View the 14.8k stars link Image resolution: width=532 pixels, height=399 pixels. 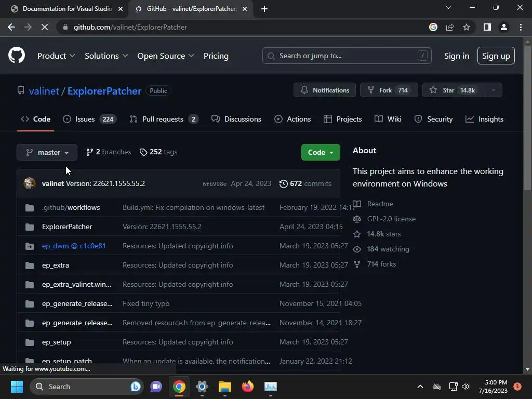[377, 234]
